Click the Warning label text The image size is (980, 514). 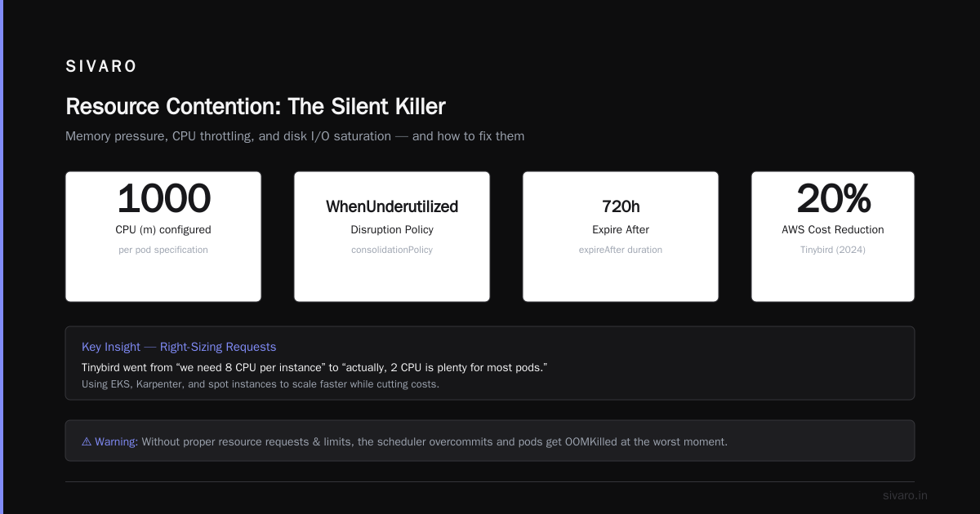(117, 441)
